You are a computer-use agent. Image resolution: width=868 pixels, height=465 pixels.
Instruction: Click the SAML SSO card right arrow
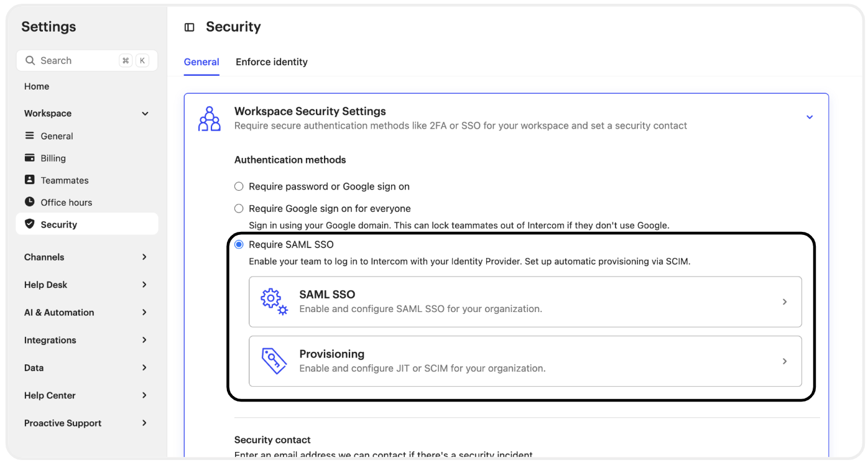(x=785, y=302)
